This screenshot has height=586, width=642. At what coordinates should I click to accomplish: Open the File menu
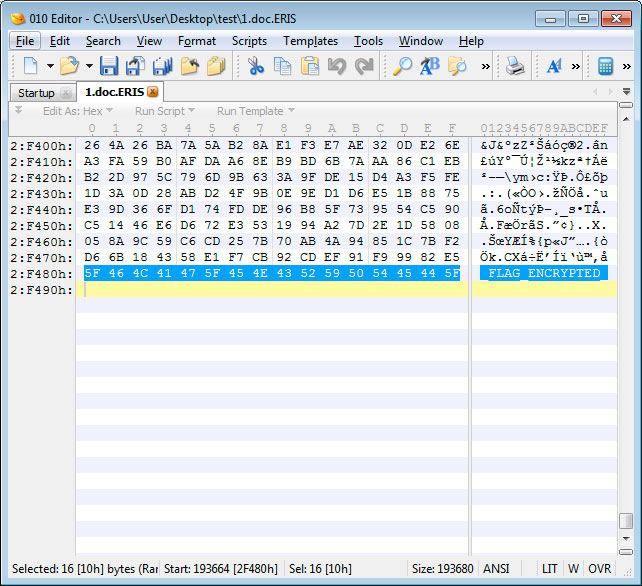click(x=25, y=41)
